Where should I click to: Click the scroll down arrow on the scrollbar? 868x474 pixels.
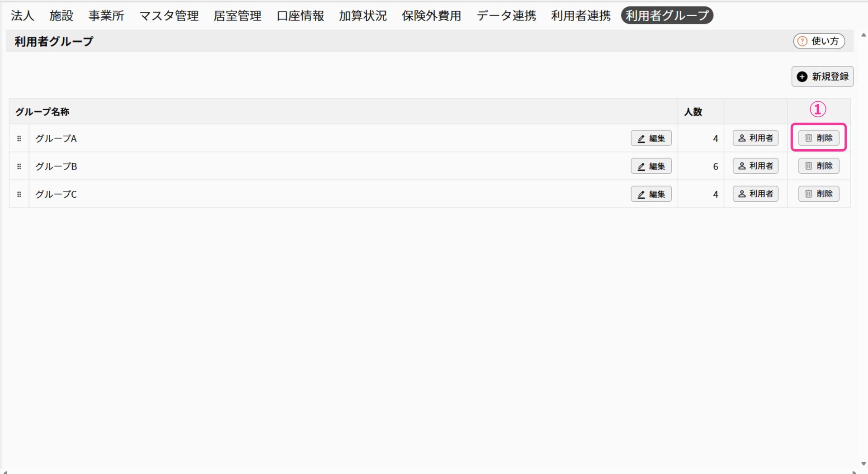coord(863,464)
